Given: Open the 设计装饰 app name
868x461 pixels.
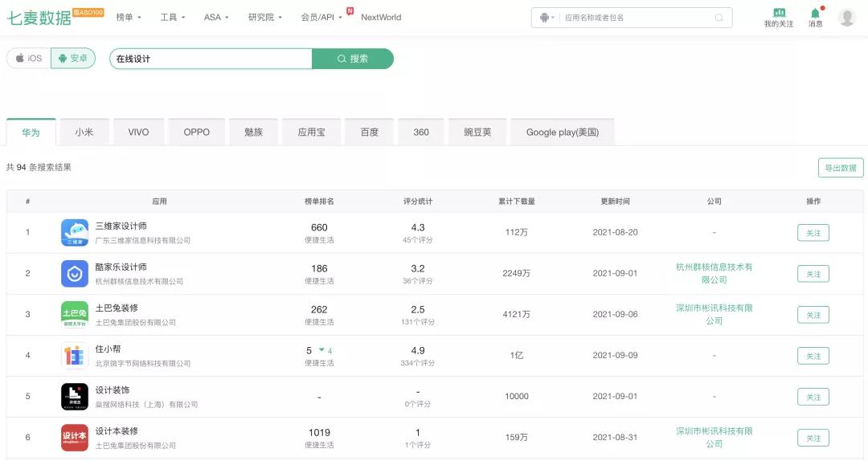Looking at the screenshot, I should pos(112,390).
